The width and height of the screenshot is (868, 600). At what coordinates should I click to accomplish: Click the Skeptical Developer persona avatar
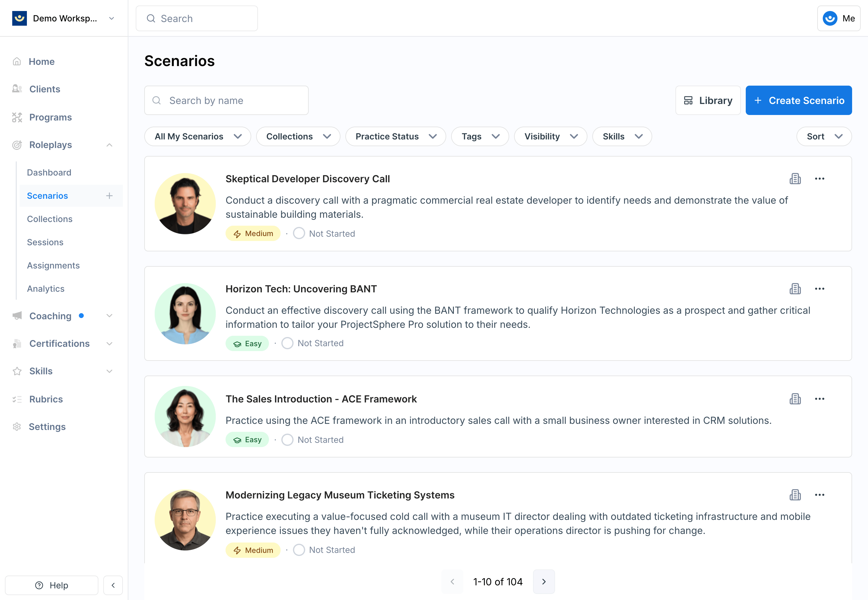click(x=185, y=203)
